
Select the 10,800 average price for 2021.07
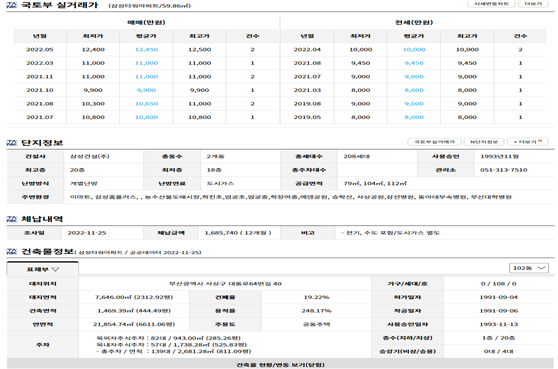click(x=146, y=117)
